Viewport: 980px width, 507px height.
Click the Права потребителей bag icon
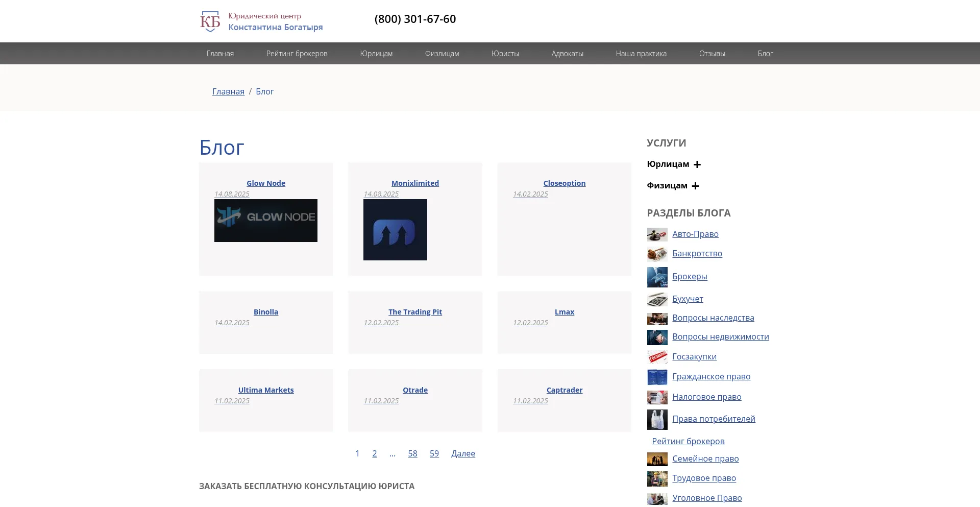(657, 419)
